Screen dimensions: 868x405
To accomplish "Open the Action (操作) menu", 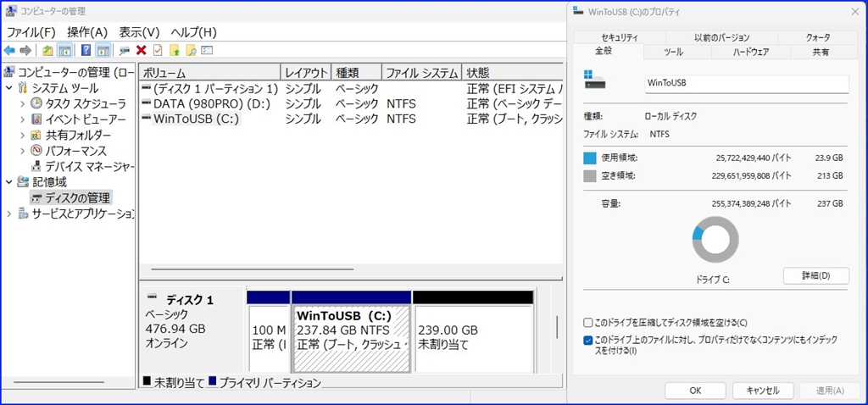I will (x=87, y=32).
